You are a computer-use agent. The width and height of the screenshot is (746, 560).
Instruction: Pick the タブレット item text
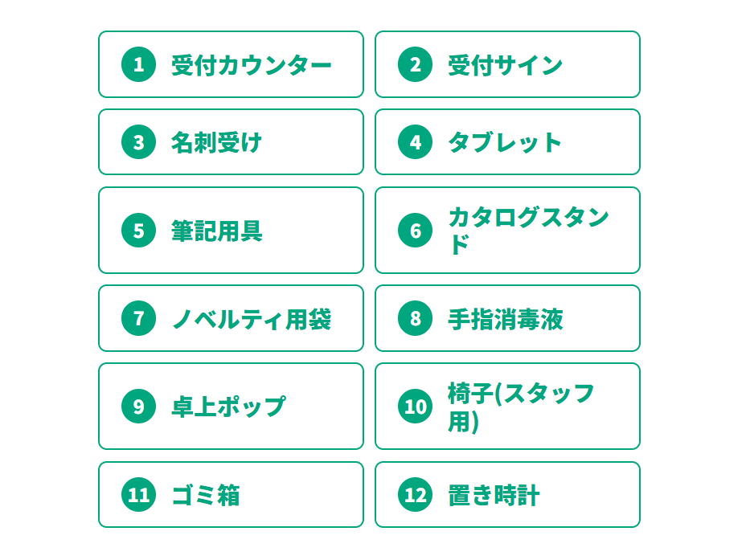click(505, 142)
